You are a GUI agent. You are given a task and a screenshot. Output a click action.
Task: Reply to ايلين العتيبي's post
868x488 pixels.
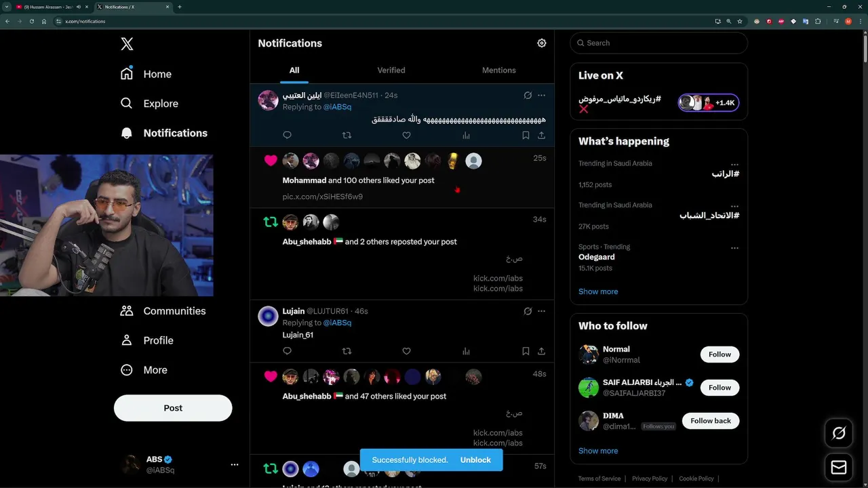point(287,136)
